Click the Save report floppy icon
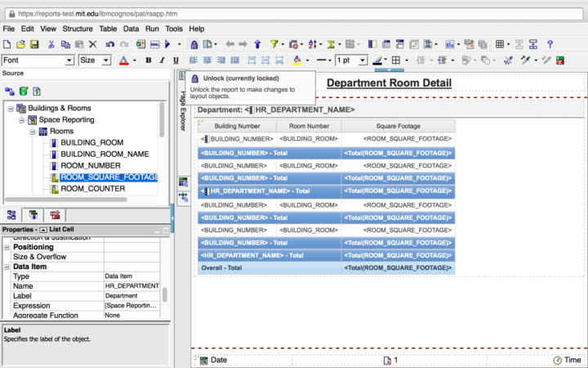This screenshot has width=588, height=368. pos(35,44)
